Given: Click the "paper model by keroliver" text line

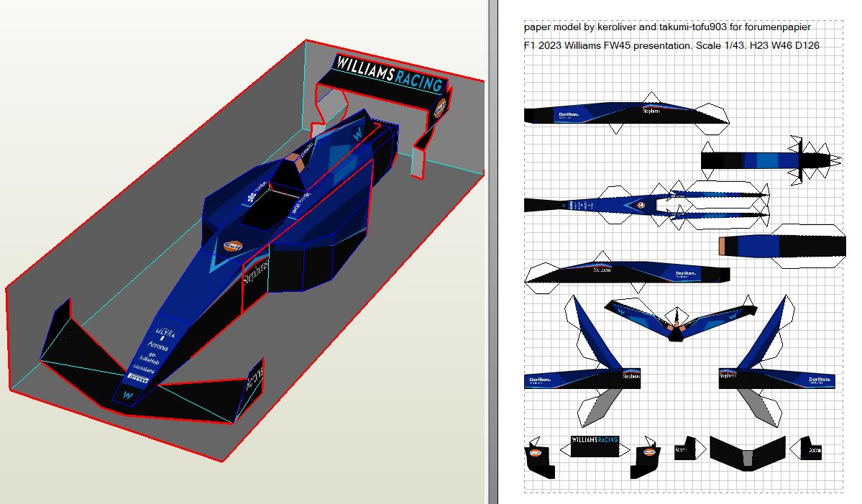Looking at the screenshot, I should [666, 27].
